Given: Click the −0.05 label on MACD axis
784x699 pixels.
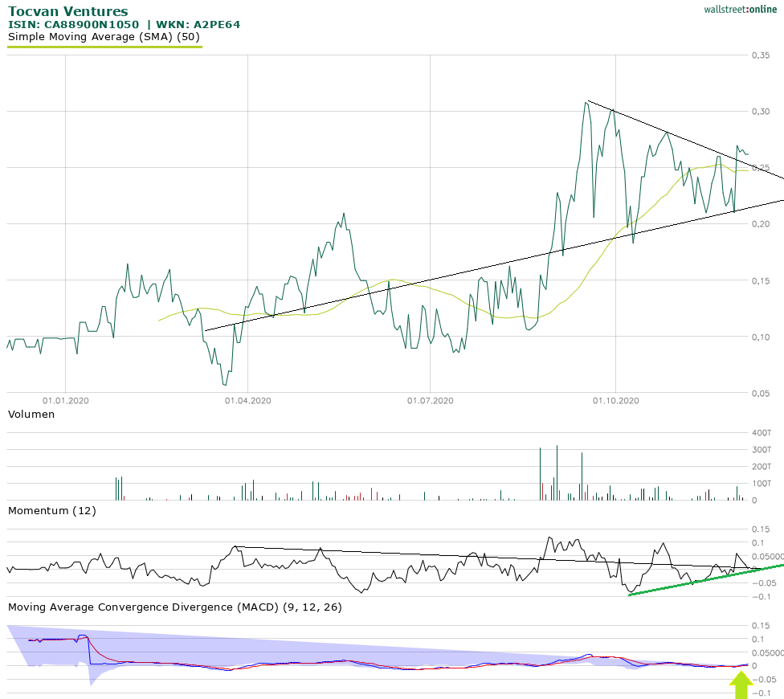Looking at the screenshot, I should pos(764,680).
